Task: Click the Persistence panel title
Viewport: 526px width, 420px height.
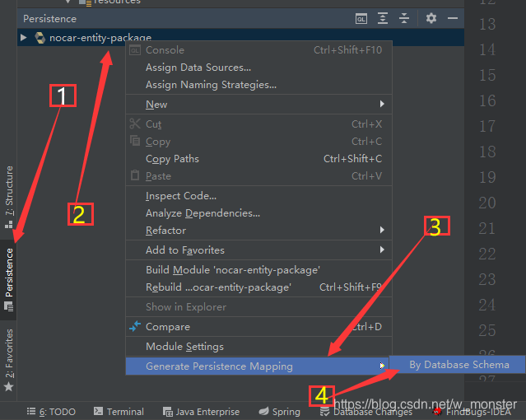Action: tap(49, 19)
